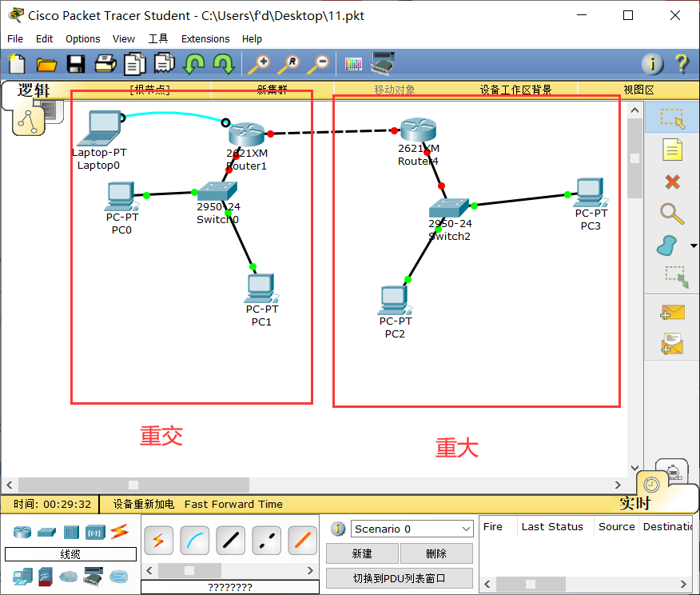Viewport: 700px width, 595px height.
Task: Undo with the left green arrow
Action: click(x=194, y=63)
